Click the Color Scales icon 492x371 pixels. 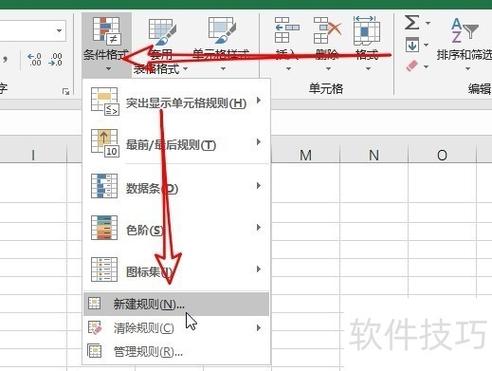pyautogui.click(x=104, y=228)
